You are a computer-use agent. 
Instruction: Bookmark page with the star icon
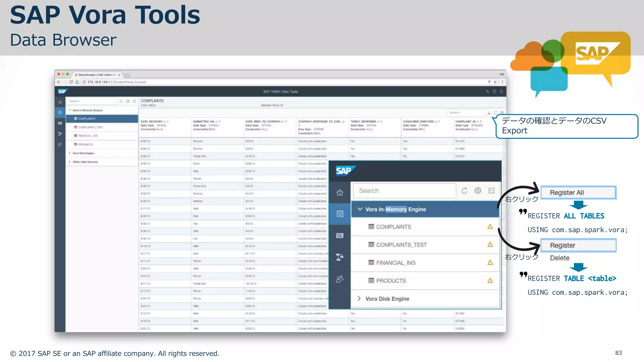tap(495, 82)
